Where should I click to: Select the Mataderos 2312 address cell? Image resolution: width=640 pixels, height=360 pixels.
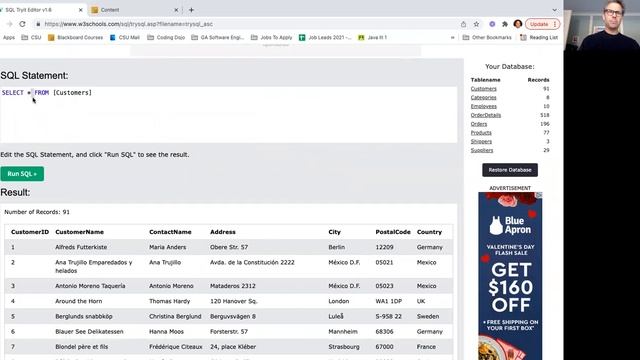tap(233, 286)
